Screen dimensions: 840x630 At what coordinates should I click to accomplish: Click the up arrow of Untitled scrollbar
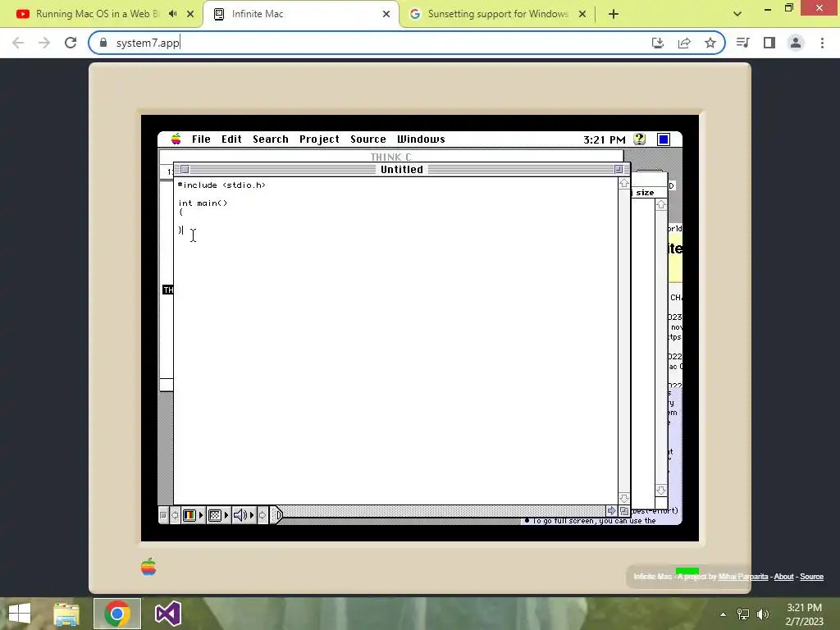(624, 183)
